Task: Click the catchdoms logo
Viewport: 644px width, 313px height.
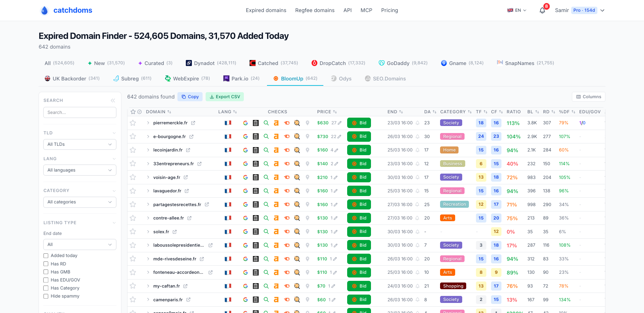Action: click(x=66, y=10)
